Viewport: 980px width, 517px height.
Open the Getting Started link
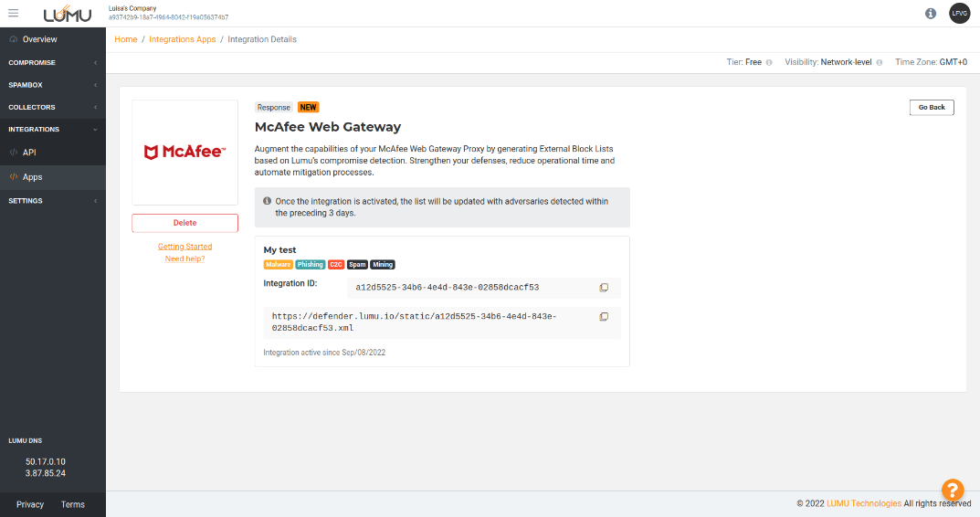pos(184,247)
